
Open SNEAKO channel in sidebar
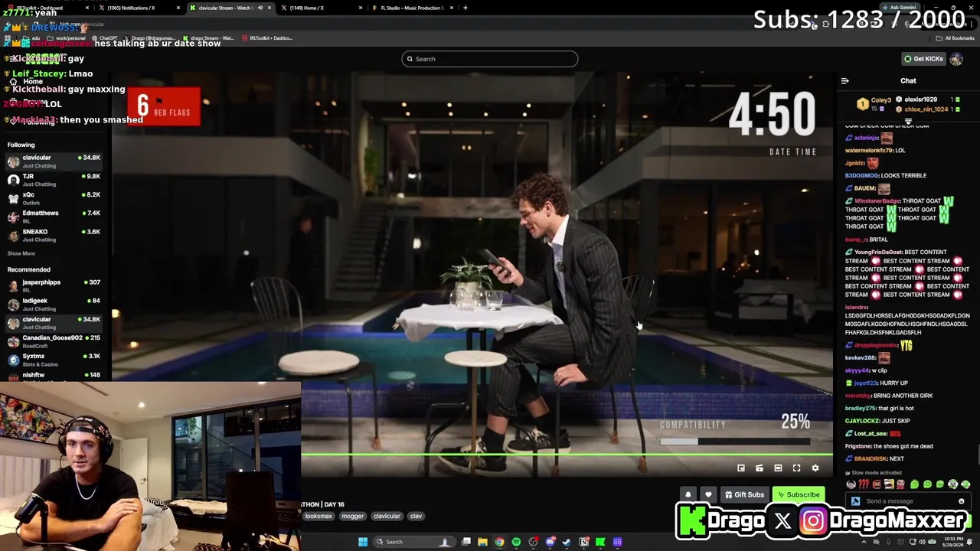point(54,235)
